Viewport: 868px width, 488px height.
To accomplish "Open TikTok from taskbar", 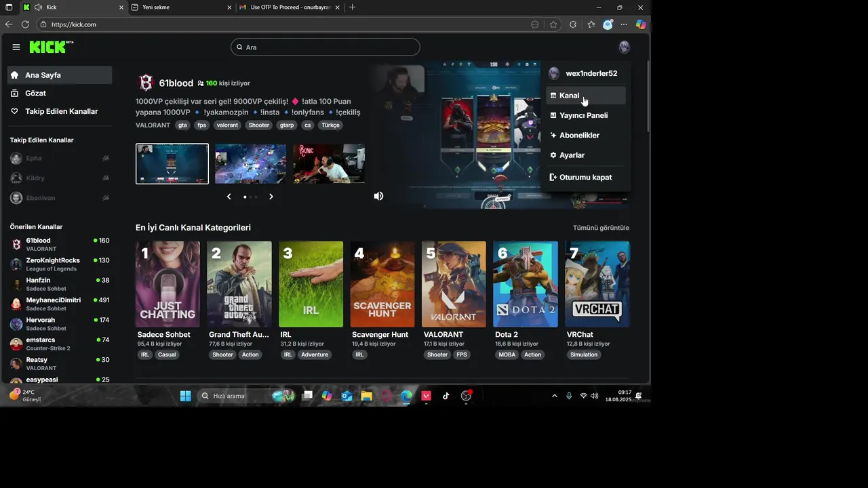I will [446, 396].
